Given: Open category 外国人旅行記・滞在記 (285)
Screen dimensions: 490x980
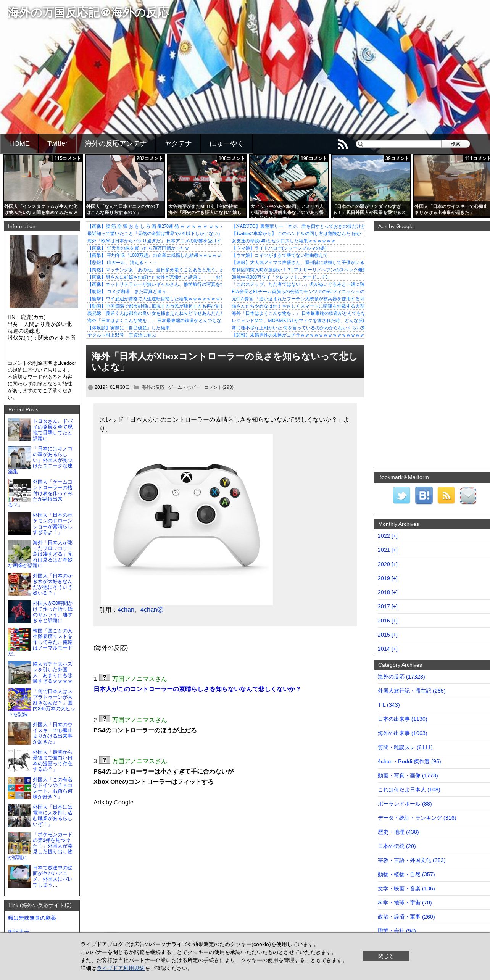Looking at the screenshot, I should (411, 691).
